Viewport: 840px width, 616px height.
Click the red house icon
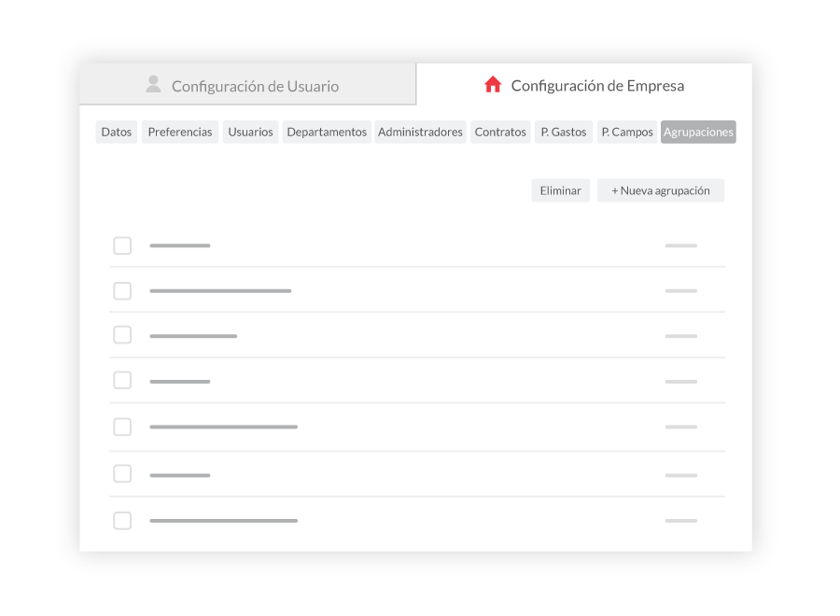click(493, 84)
